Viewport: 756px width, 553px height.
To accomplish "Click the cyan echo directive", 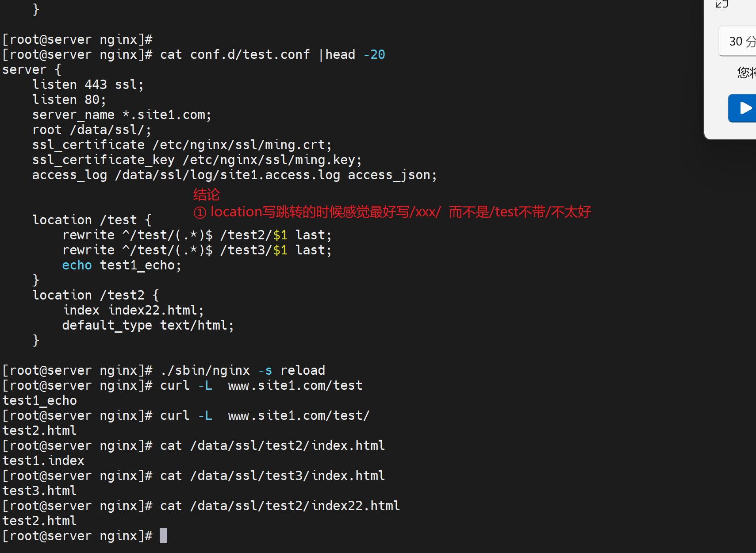I will click(77, 265).
